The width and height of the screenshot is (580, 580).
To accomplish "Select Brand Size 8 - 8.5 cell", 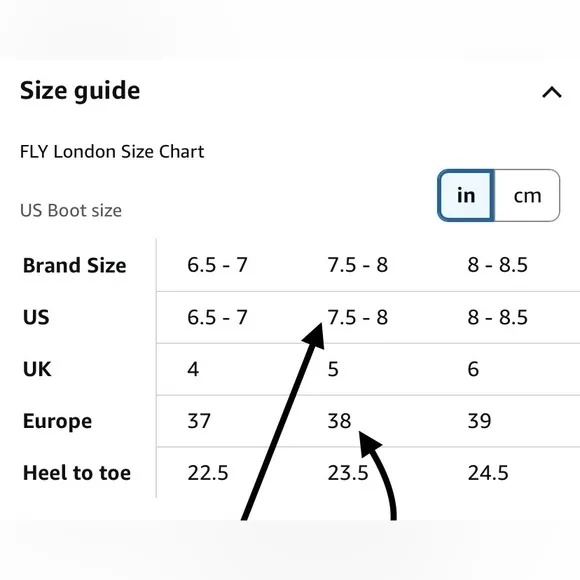I will [x=498, y=265].
